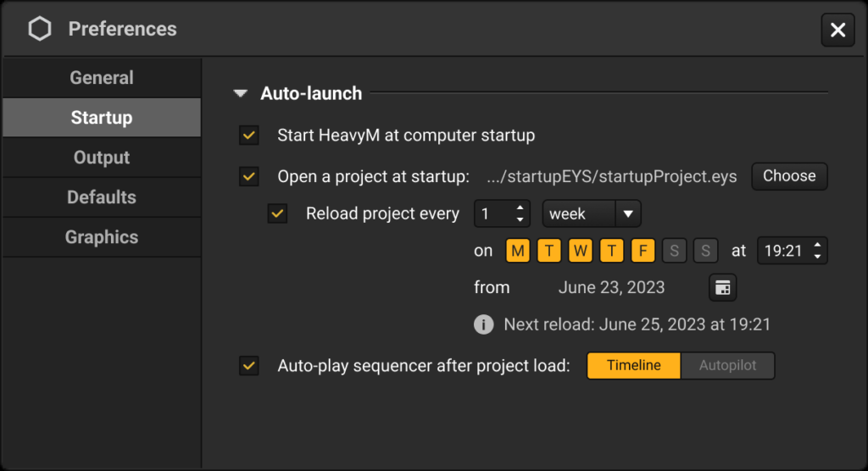868x471 pixels.
Task: Uncheck Open a project at startup
Action: tap(249, 176)
